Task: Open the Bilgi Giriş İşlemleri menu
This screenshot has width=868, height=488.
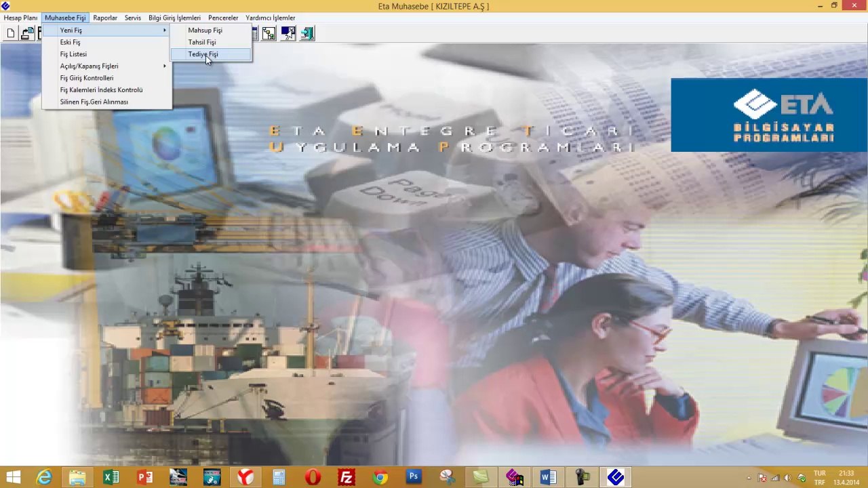Action: point(174,18)
